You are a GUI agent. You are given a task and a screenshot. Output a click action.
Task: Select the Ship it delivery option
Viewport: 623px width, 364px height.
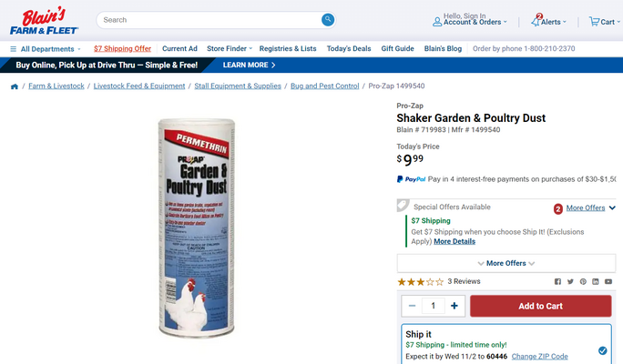click(602, 350)
